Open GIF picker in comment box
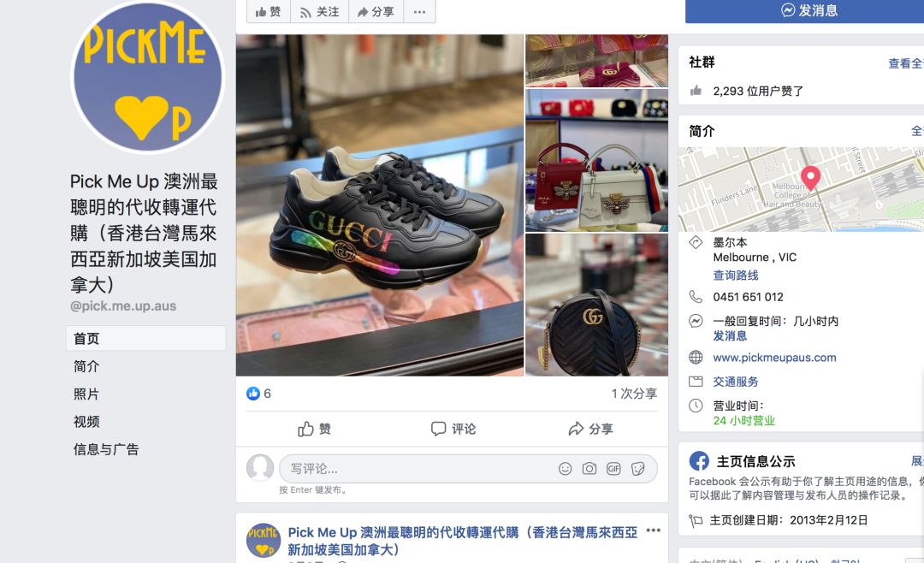924x563 pixels. (613, 469)
